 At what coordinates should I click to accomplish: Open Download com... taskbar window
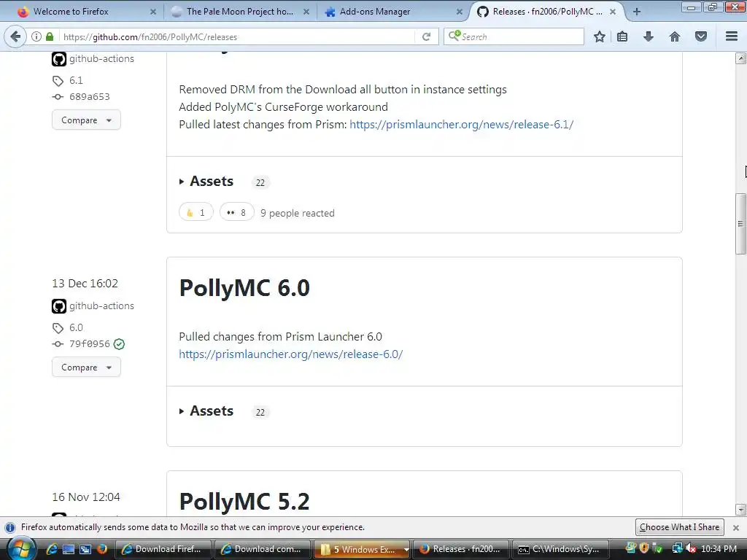[x=263, y=549]
